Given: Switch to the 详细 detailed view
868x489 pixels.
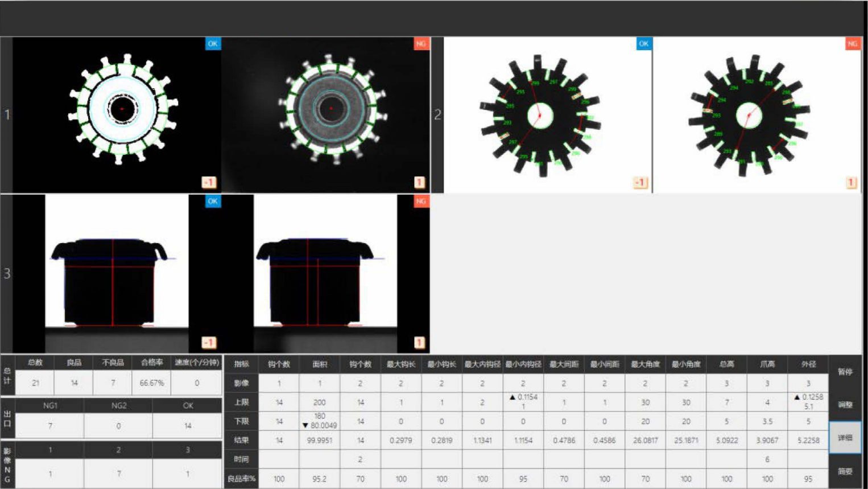Looking at the screenshot, I should pyautogui.click(x=845, y=438).
